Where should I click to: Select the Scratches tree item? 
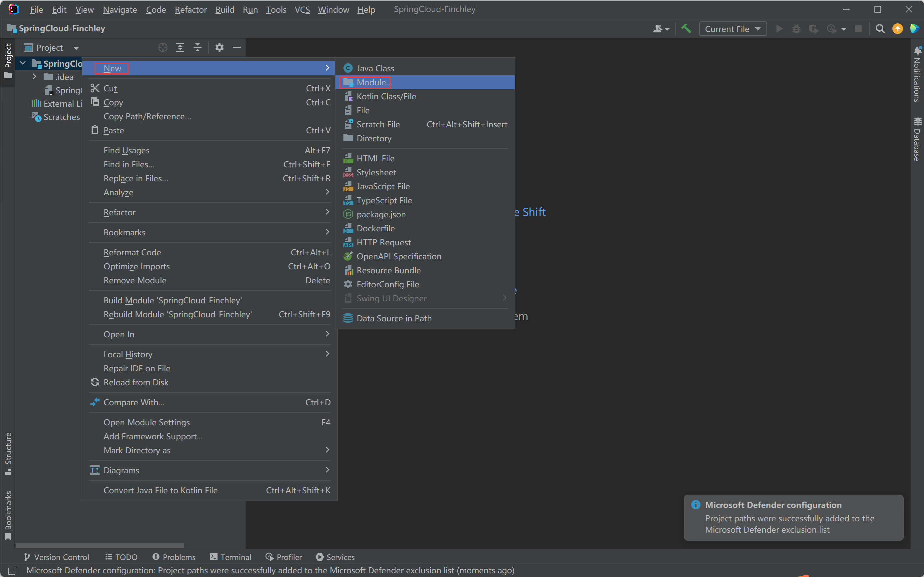click(56, 117)
